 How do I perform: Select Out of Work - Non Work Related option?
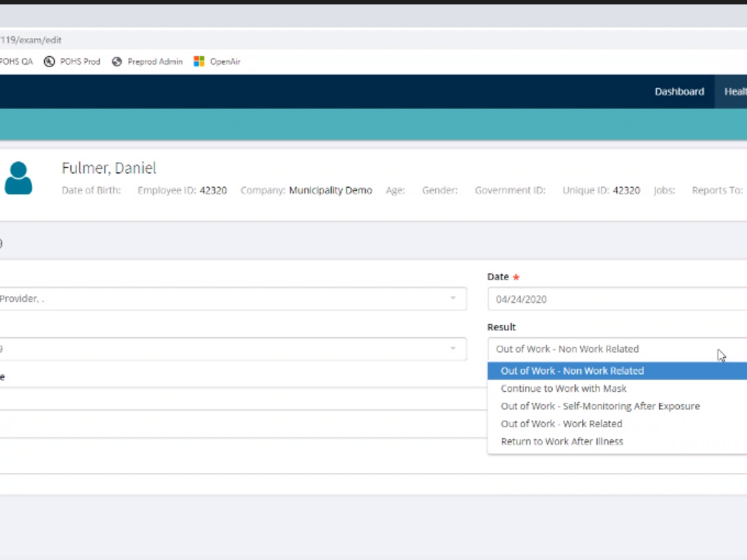[x=618, y=371]
